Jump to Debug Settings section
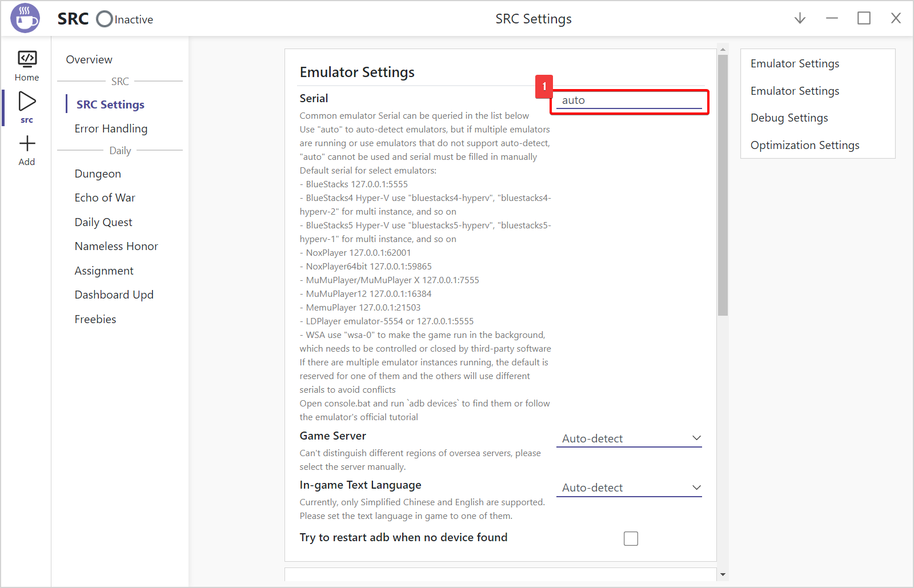The width and height of the screenshot is (914, 588). coord(789,118)
